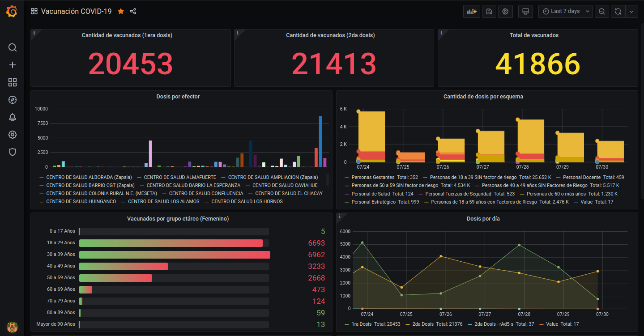
Task: Toggle 'Personal Docente' legend series
Action: click(582, 177)
